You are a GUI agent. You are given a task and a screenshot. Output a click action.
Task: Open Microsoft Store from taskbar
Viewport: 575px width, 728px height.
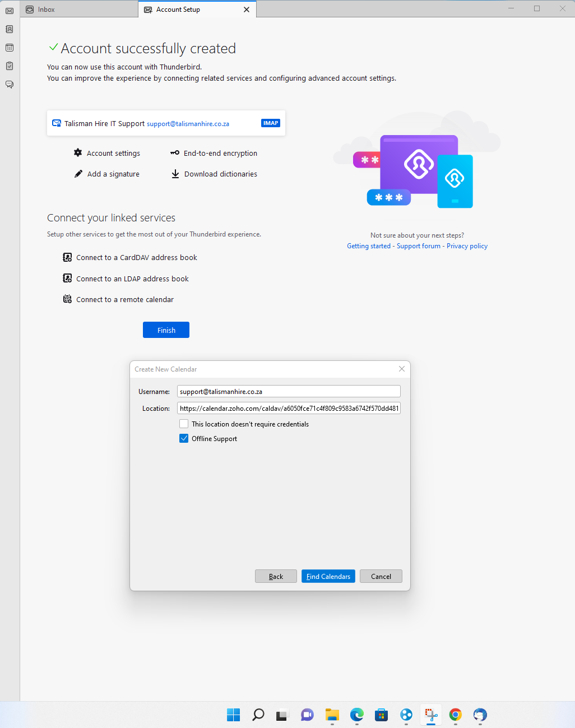(382, 715)
